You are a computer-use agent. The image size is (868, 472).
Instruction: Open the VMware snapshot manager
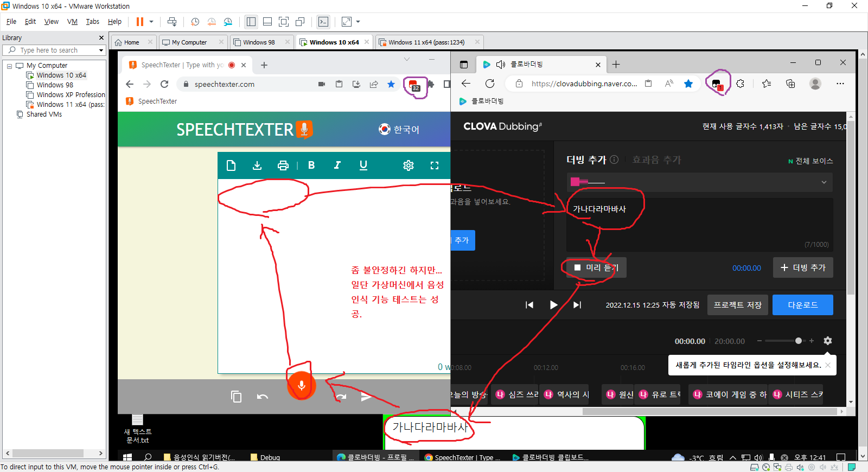(228, 22)
